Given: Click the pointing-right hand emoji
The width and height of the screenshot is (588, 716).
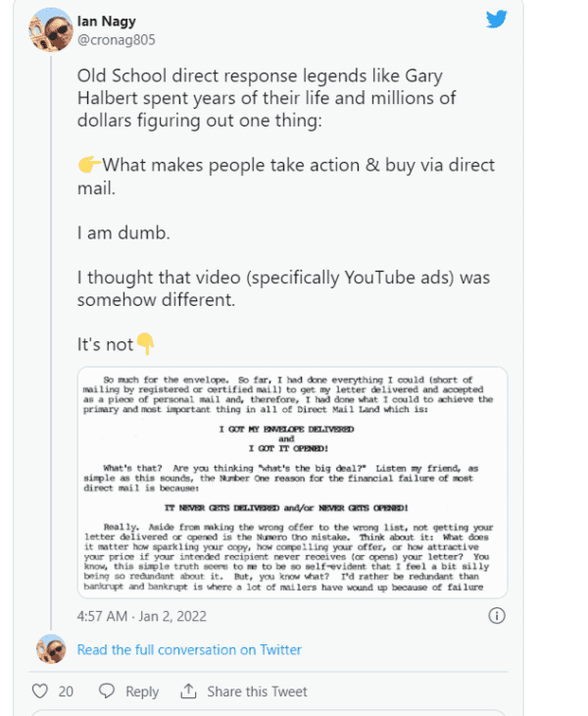Looking at the screenshot, I should click(x=88, y=165).
